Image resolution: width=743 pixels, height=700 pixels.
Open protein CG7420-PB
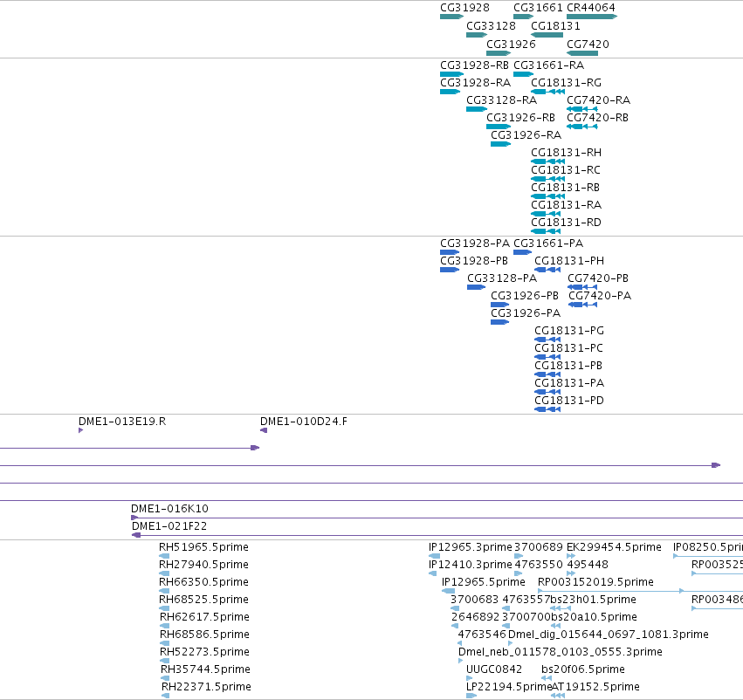click(x=582, y=287)
